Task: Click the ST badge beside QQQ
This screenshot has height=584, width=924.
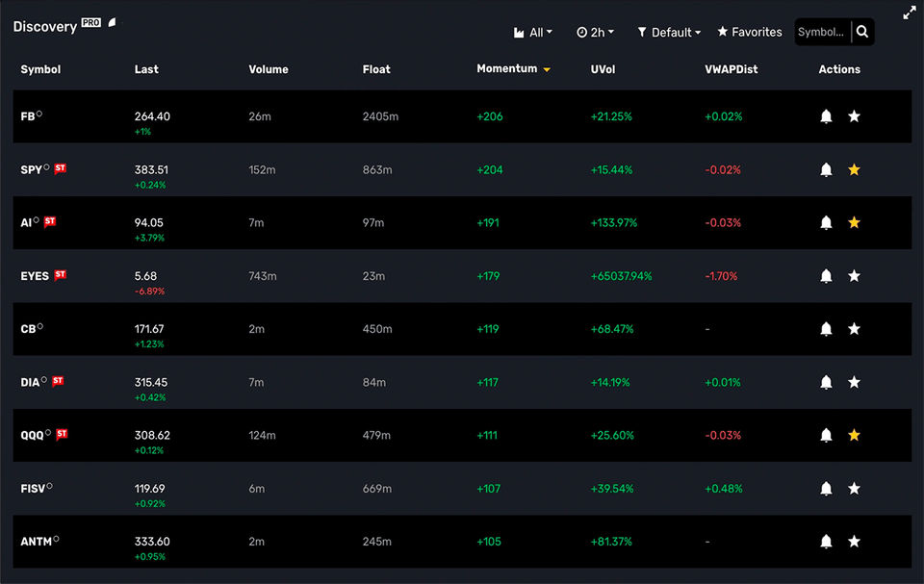Action: (x=62, y=434)
